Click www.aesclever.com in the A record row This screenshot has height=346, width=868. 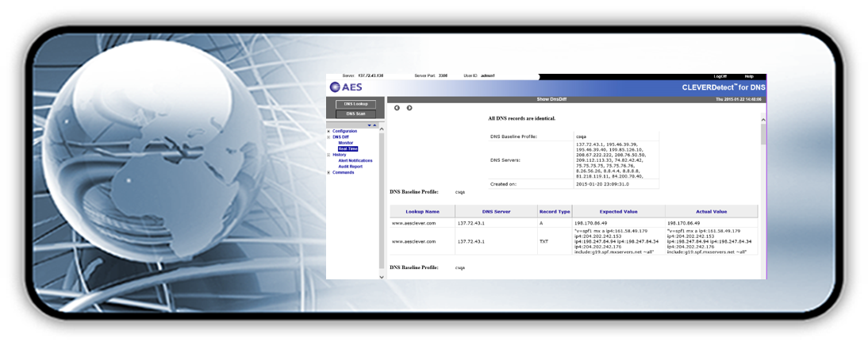tap(413, 223)
